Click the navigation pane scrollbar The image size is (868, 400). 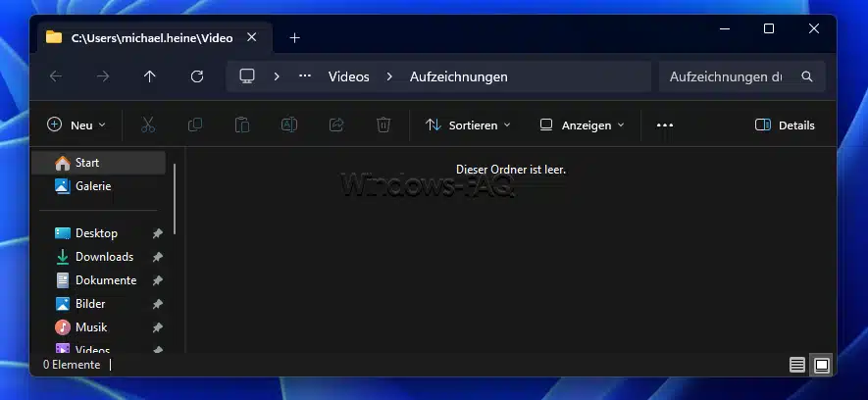point(175,198)
